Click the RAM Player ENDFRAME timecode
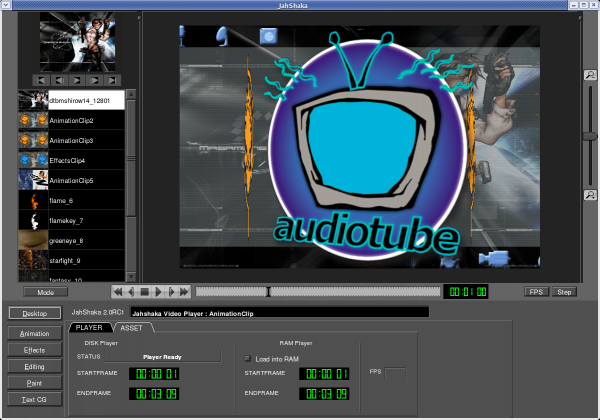This screenshot has height=420, width=600. click(x=324, y=394)
